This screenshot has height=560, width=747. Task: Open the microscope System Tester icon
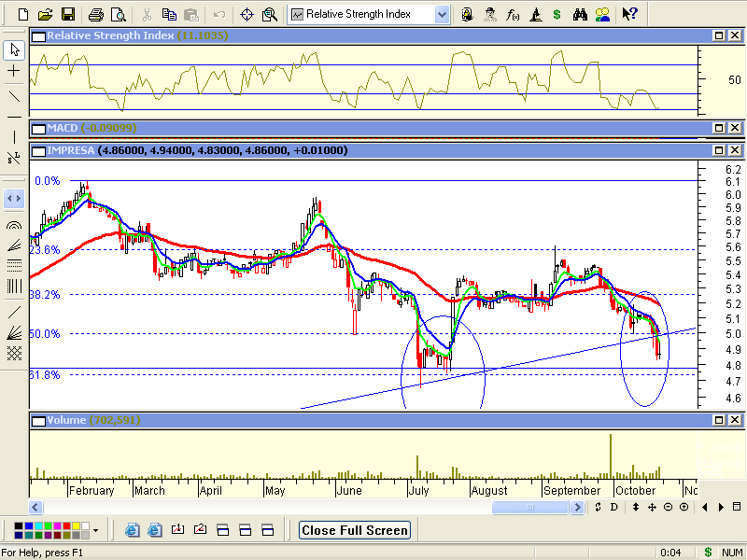click(535, 15)
